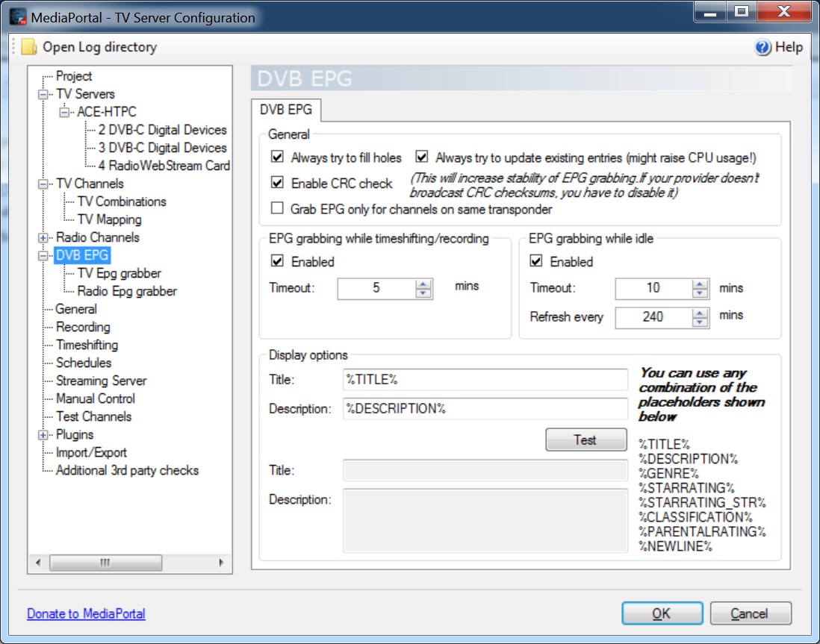Click the folder icon for Open Log directory
Screen dimensions: 820x644
[x=29, y=47]
